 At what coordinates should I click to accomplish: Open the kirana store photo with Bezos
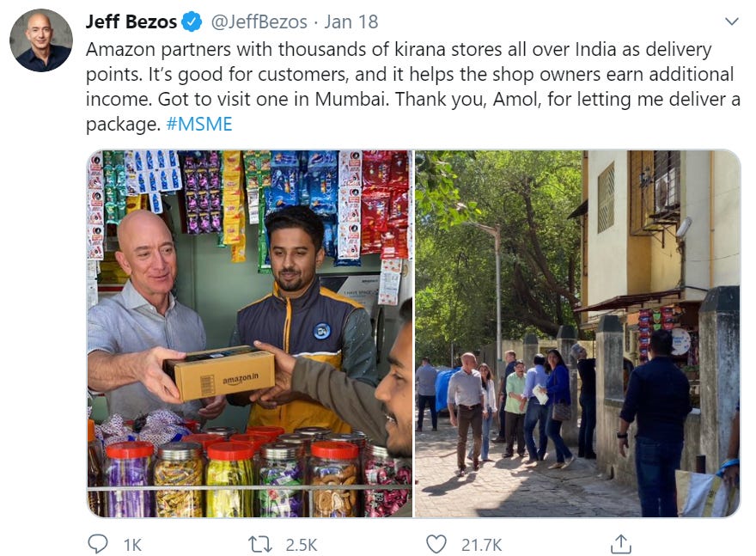pos(250,333)
